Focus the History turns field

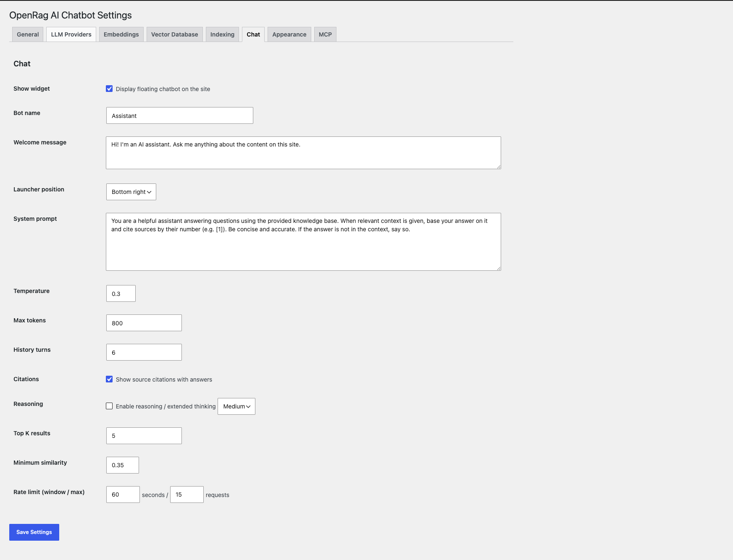[144, 352]
